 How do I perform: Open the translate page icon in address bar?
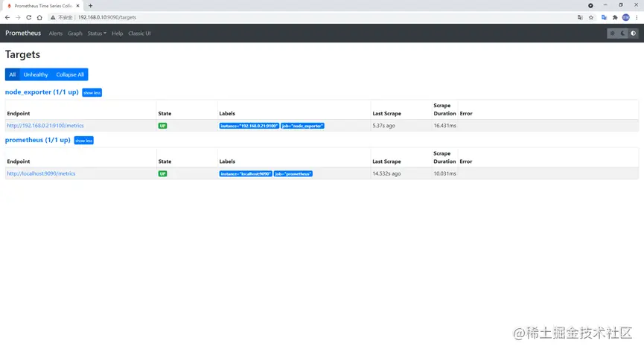point(580,17)
